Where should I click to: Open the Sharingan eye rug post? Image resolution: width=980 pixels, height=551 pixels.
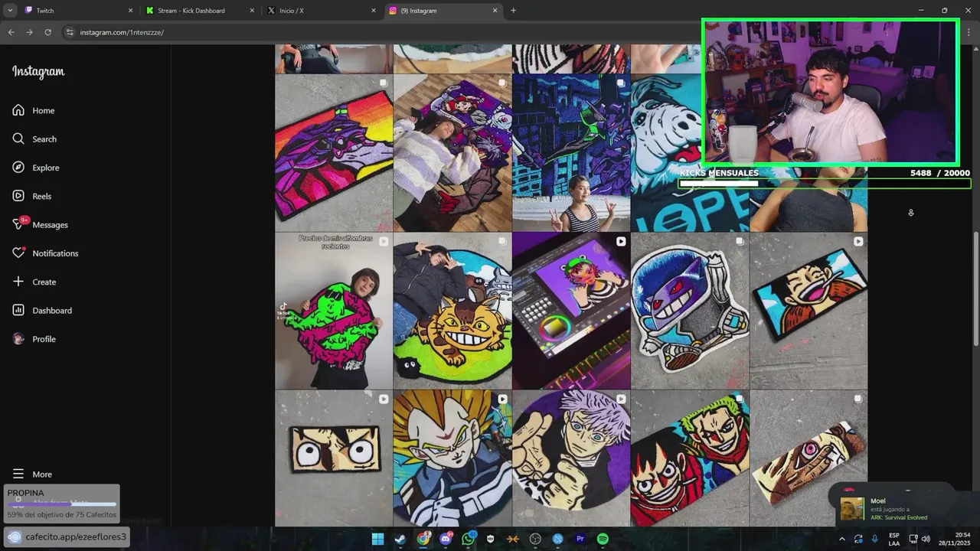pyautogui.click(x=808, y=458)
